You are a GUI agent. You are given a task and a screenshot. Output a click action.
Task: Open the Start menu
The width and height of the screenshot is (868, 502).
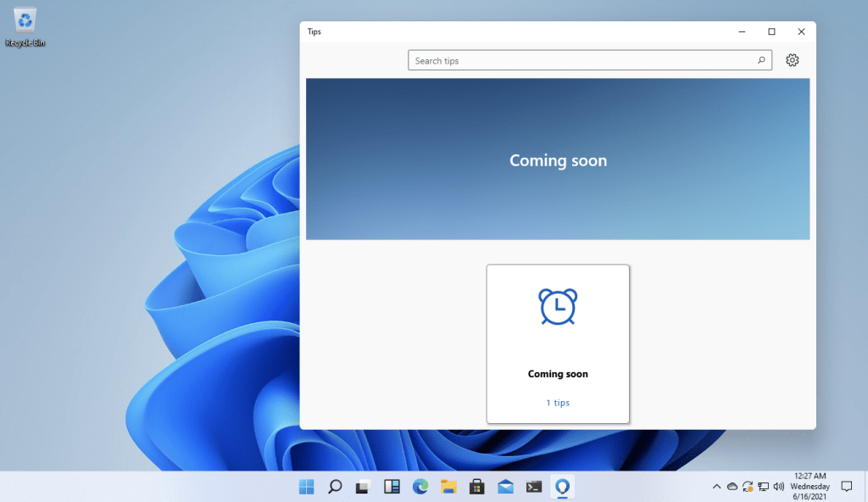click(306, 486)
